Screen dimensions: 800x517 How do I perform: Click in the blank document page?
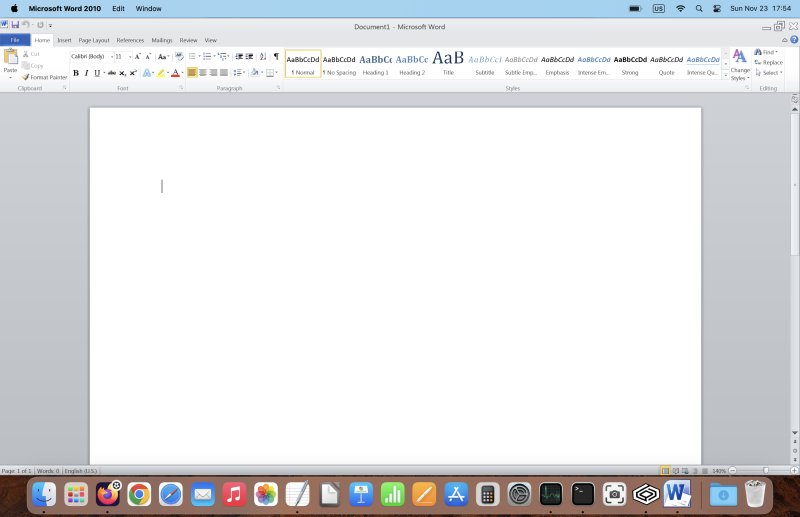coord(395,286)
